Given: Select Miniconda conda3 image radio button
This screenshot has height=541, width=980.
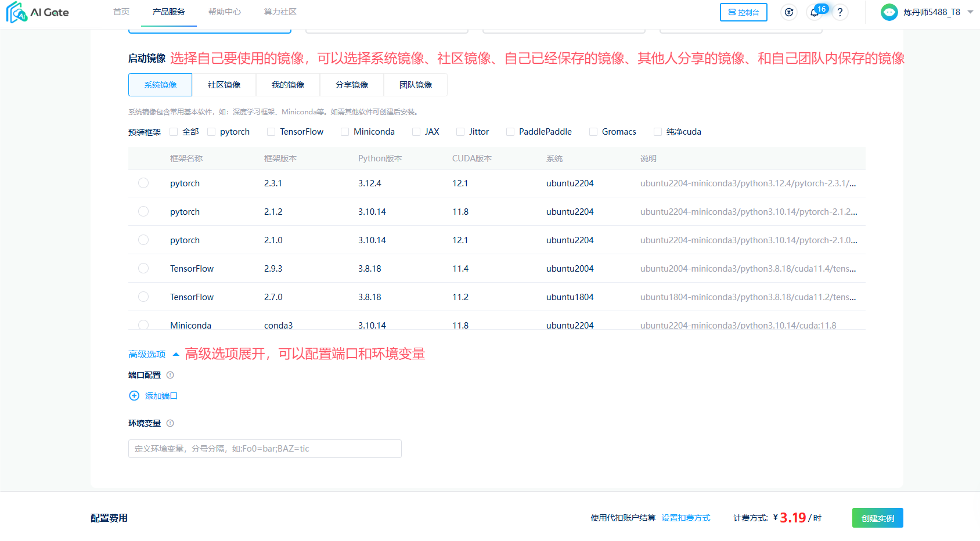Looking at the screenshot, I should tap(143, 324).
